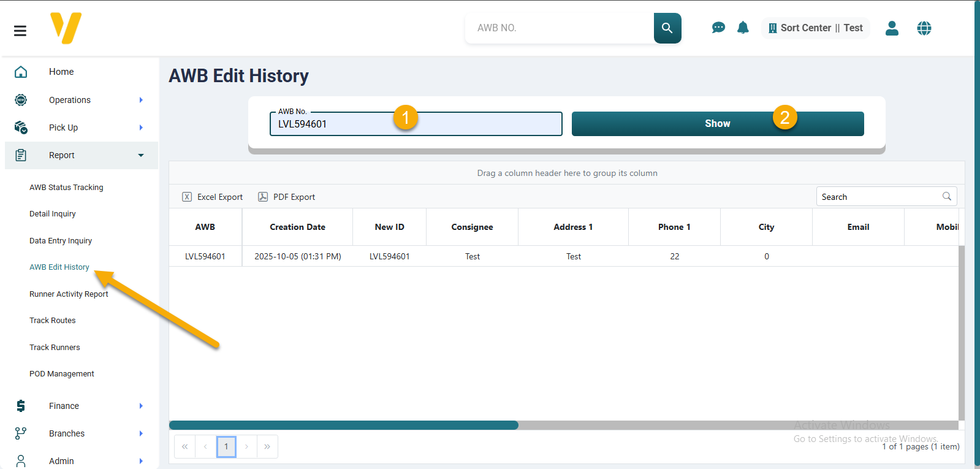Screen dimensions: 980x469
Task: Click the magnifier search button for AWB
Action: point(667,28)
